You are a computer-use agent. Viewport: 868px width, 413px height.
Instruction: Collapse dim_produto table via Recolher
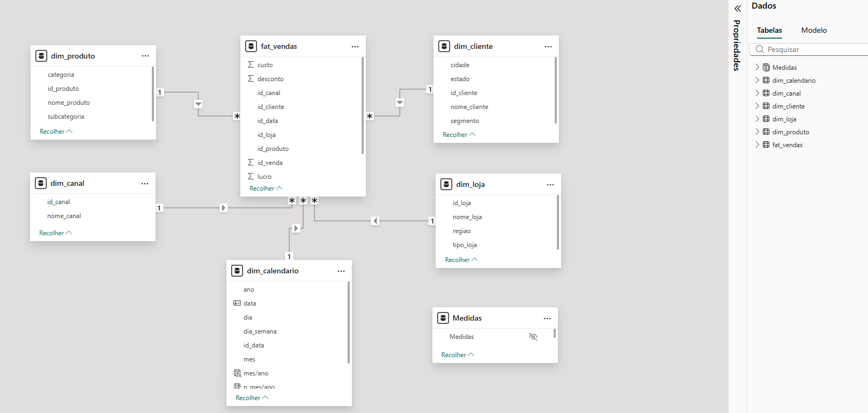56,132
